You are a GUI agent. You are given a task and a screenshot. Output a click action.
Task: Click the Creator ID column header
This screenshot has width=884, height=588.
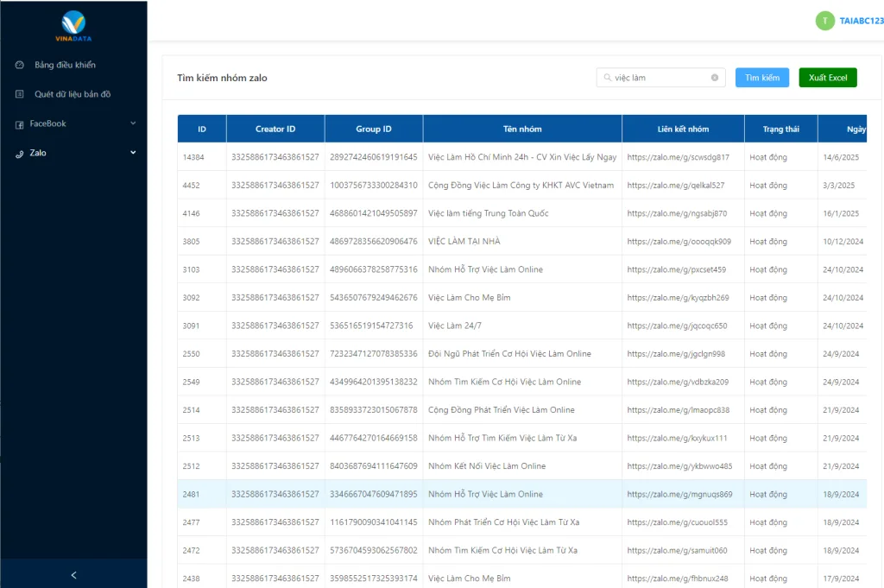click(x=275, y=130)
